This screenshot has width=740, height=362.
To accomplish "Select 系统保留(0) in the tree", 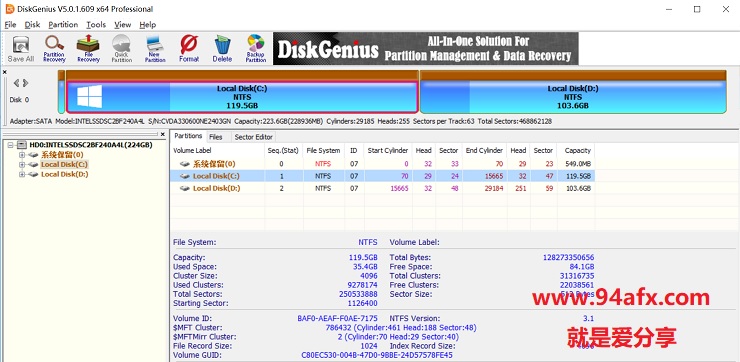I will pyautogui.click(x=62, y=155).
